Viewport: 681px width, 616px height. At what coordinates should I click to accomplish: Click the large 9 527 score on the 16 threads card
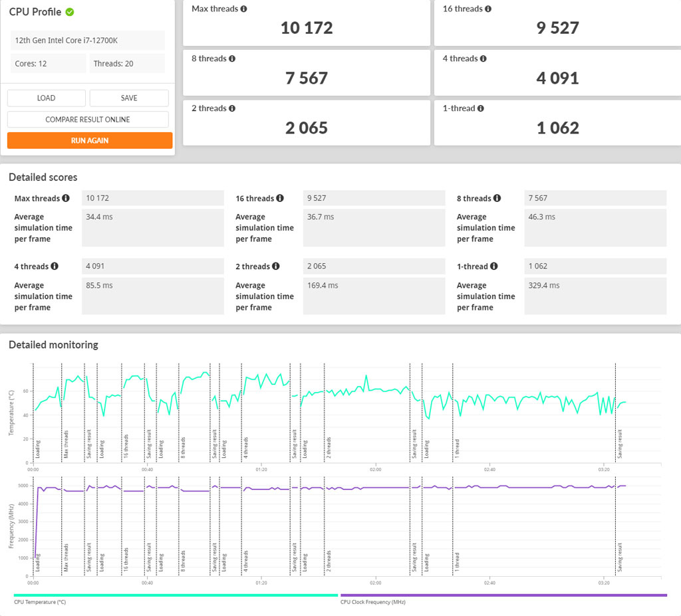coord(558,28)
